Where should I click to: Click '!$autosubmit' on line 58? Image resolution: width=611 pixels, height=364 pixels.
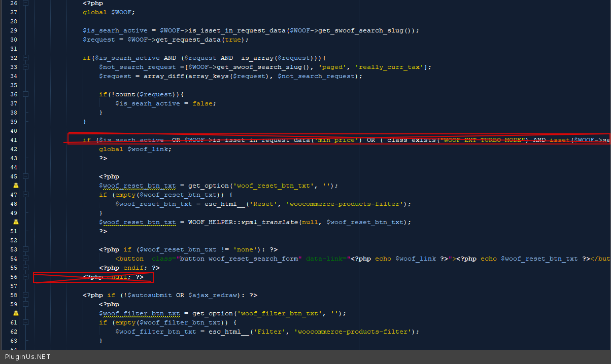148,295
